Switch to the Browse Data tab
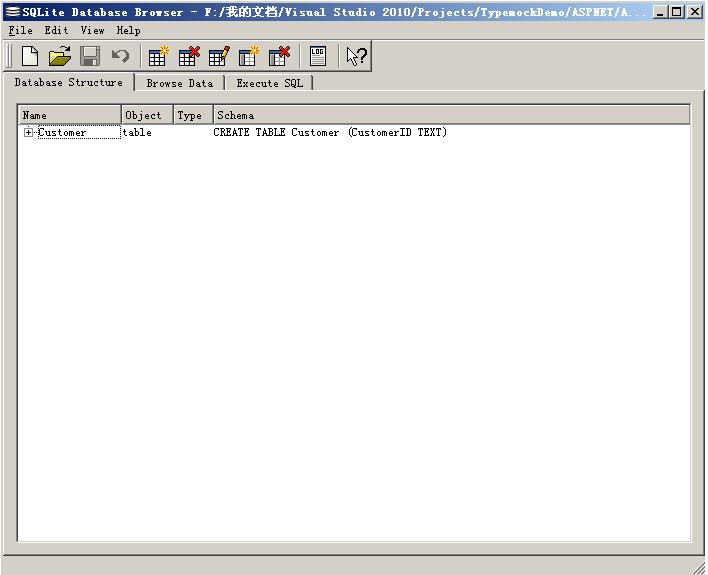Image resolution: width=708 pixels, height=575 pixels. click(180, 83)
